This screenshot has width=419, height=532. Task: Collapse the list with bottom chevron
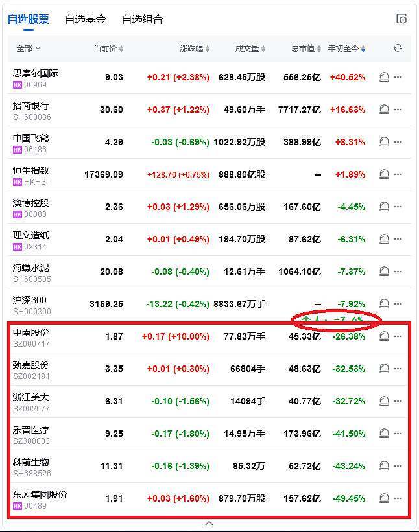click(x=209, y=523)
